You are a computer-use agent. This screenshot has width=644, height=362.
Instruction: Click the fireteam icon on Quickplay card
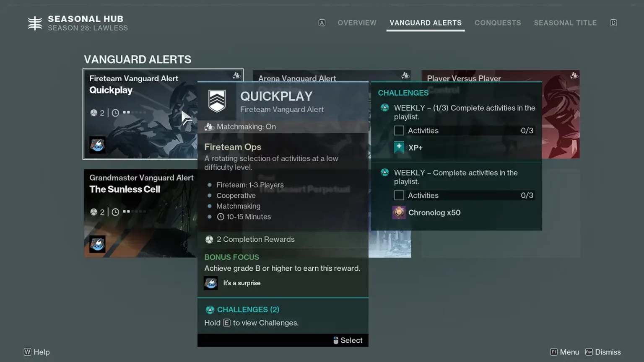coord(236,75)
